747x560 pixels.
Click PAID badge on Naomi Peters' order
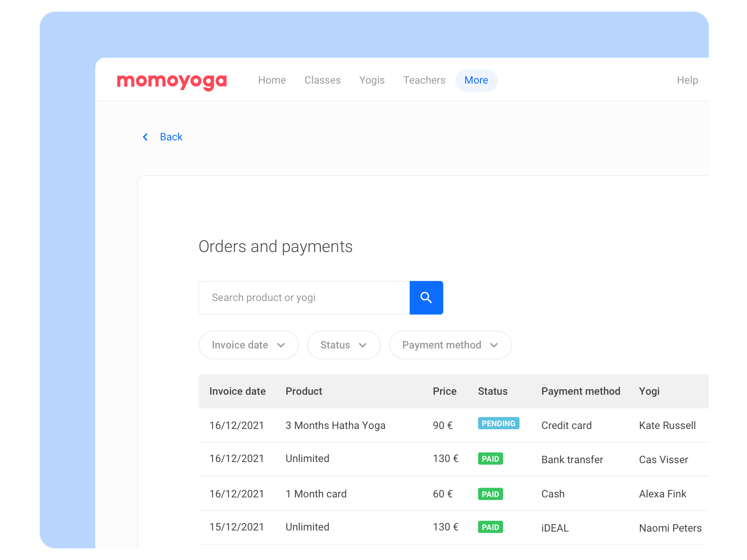pos(490,527)
